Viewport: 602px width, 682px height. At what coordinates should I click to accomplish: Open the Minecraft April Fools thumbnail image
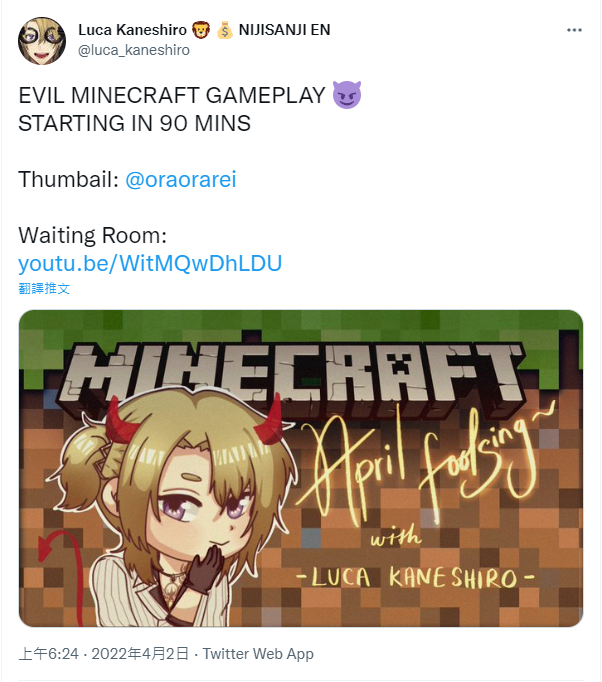click(x=301, y=468)
